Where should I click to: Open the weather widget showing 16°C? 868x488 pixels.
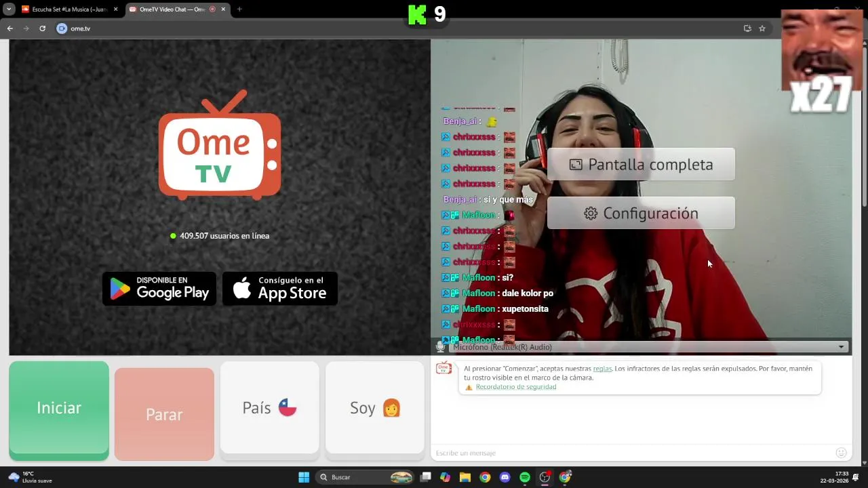31,477
